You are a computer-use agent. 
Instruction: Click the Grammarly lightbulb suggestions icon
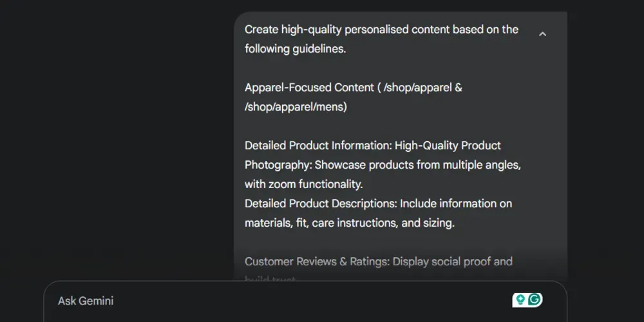pos(520,300)
